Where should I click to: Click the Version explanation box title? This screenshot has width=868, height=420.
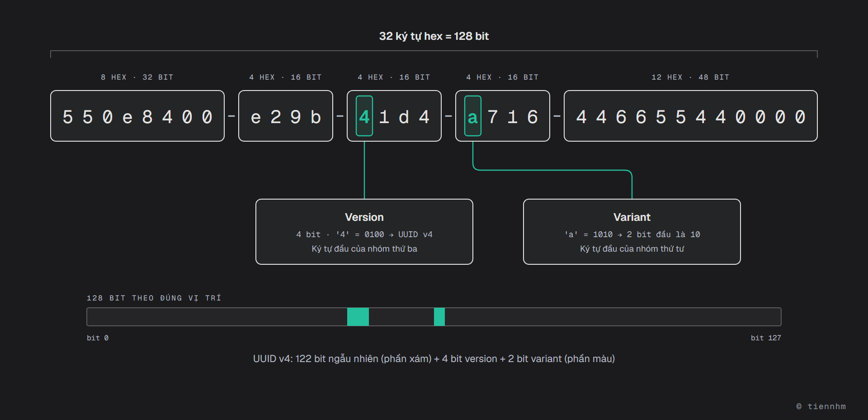[x=364, y=217]
